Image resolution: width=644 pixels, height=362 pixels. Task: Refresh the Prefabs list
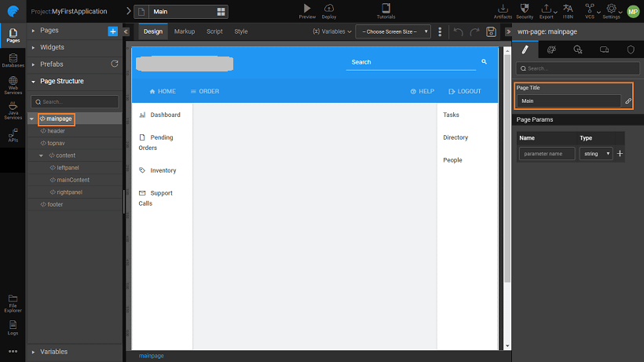(115, 64)
